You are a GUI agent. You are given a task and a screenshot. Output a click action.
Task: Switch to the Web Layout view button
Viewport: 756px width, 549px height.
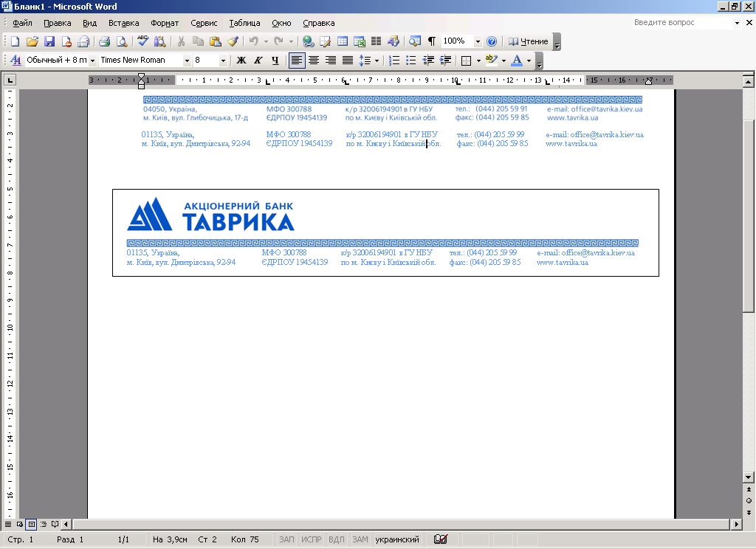(x=20, y=524)
